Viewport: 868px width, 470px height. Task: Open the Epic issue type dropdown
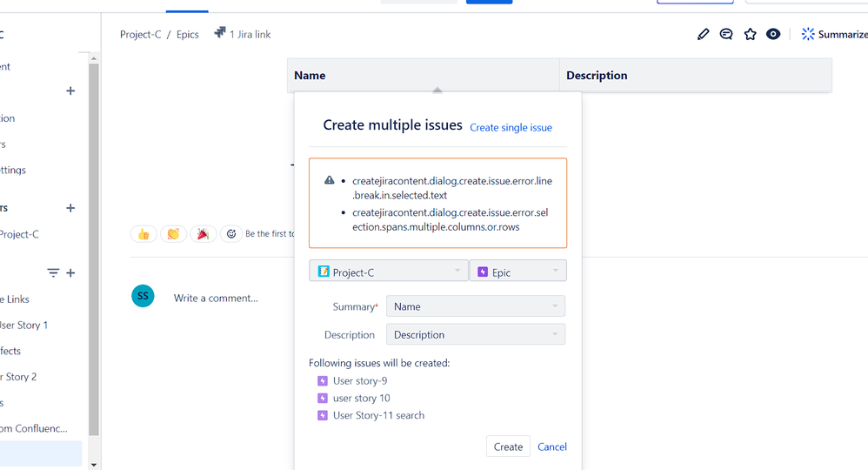coord(518,271)
